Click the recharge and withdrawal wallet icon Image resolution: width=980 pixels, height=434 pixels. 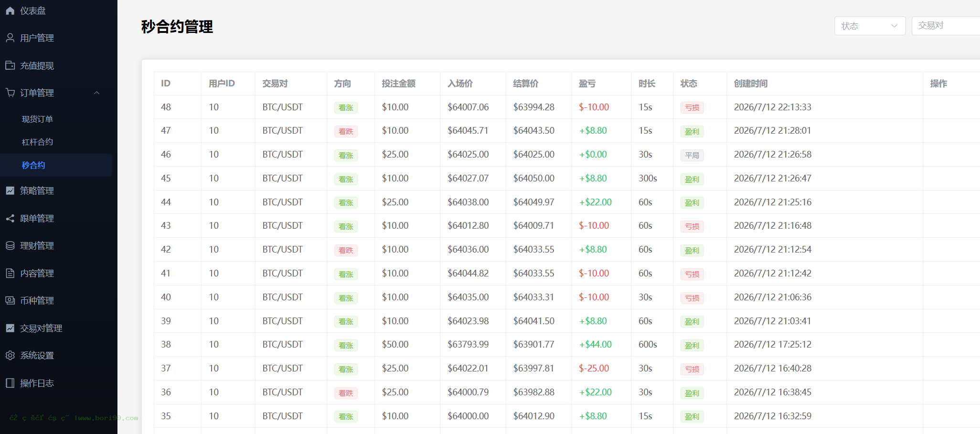point(10,65)
